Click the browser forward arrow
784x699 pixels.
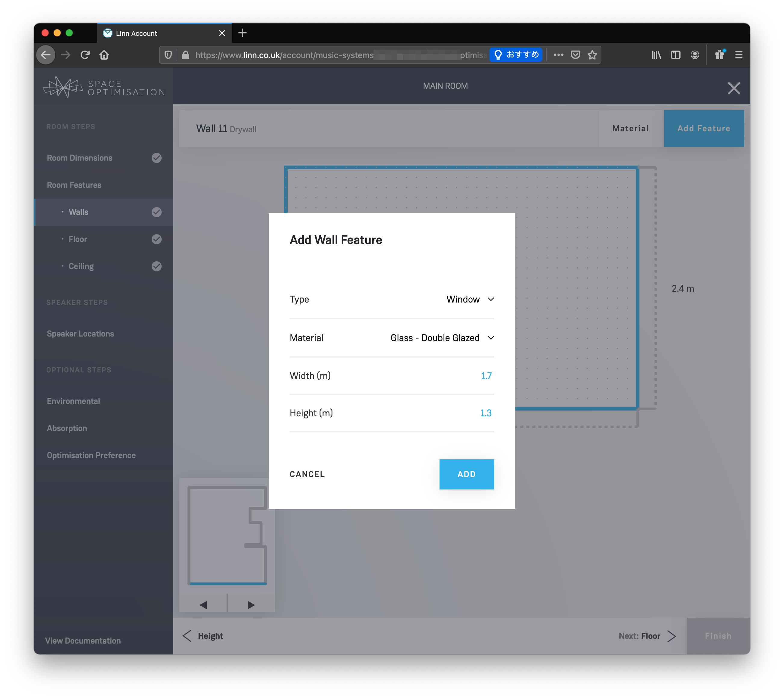[66, 55]
